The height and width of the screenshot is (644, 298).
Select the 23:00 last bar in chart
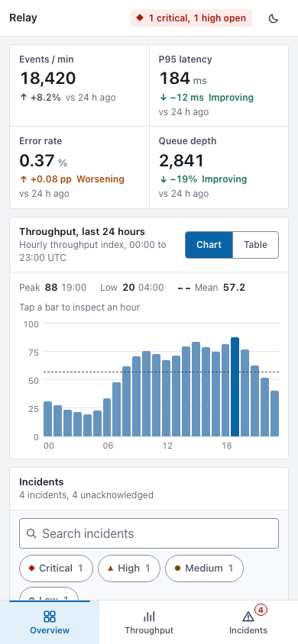[x=274, y=414]
